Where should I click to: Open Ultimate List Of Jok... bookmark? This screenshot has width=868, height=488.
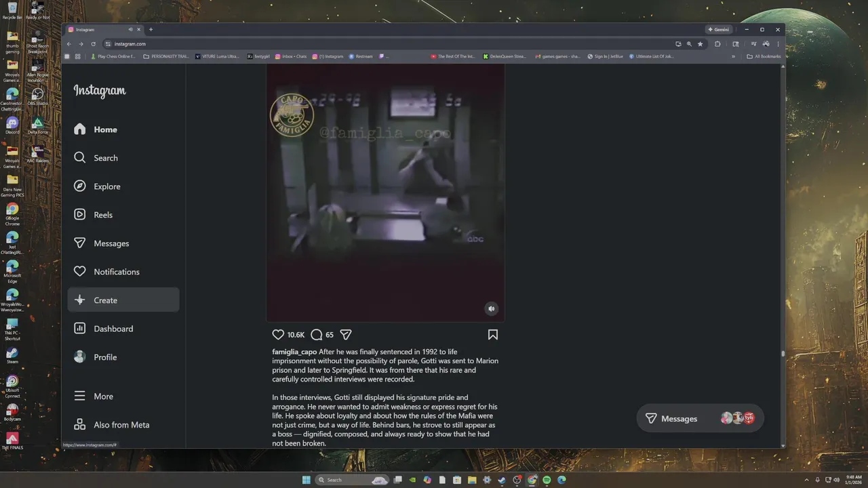point(651,57)
